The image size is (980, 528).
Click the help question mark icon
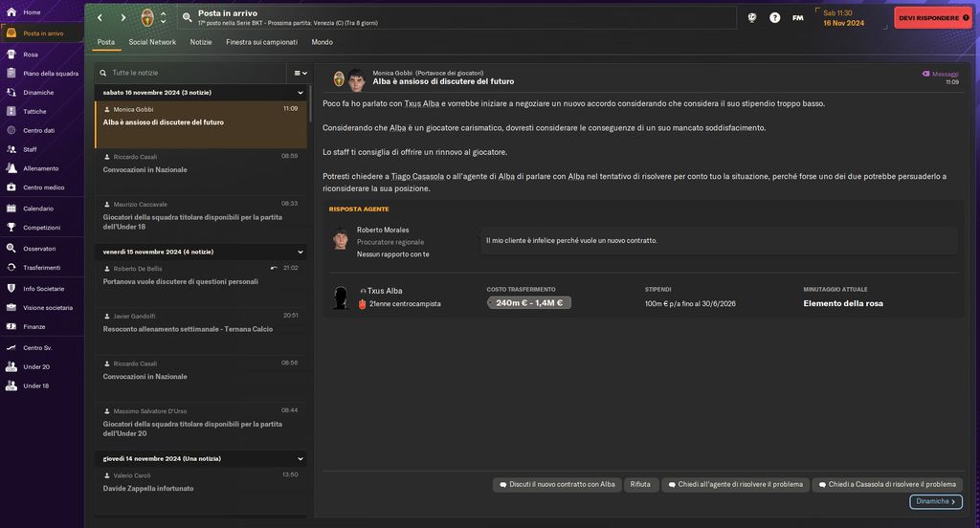[x=774, y=17]
